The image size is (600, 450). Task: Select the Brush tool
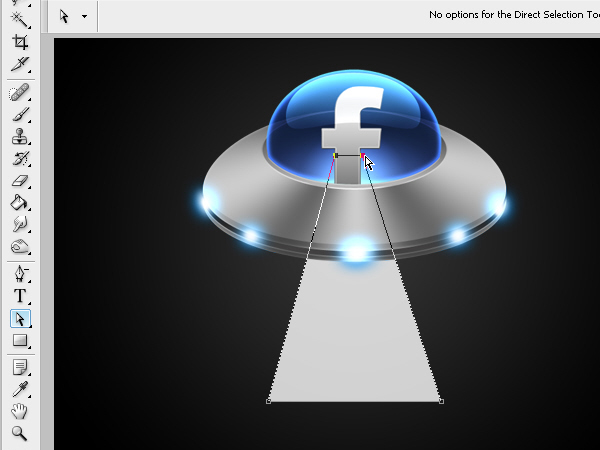20,114
